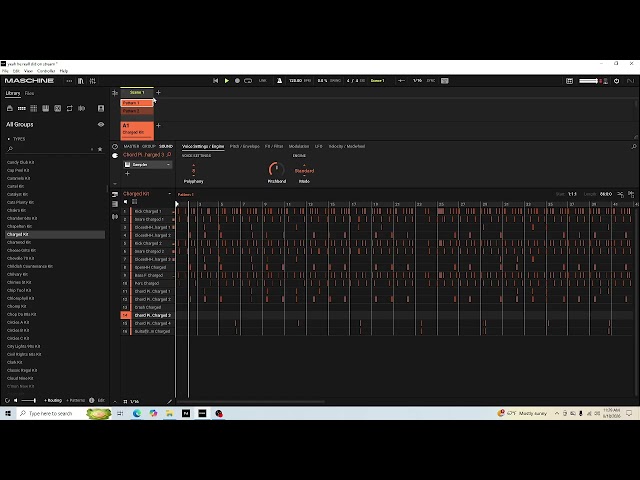The height and width of the screenshot is (480, 640).
Task: Open the Charged Kit group dropdown arrow
Action: point(170,194)
